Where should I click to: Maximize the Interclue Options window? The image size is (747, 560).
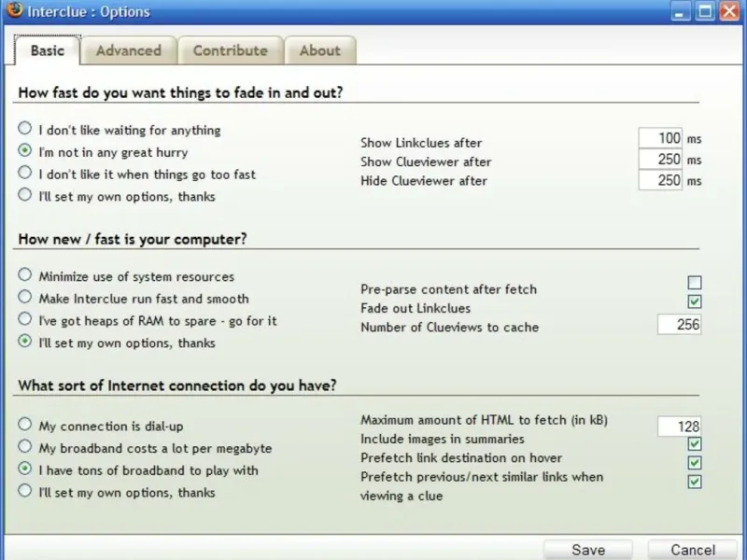705,11
